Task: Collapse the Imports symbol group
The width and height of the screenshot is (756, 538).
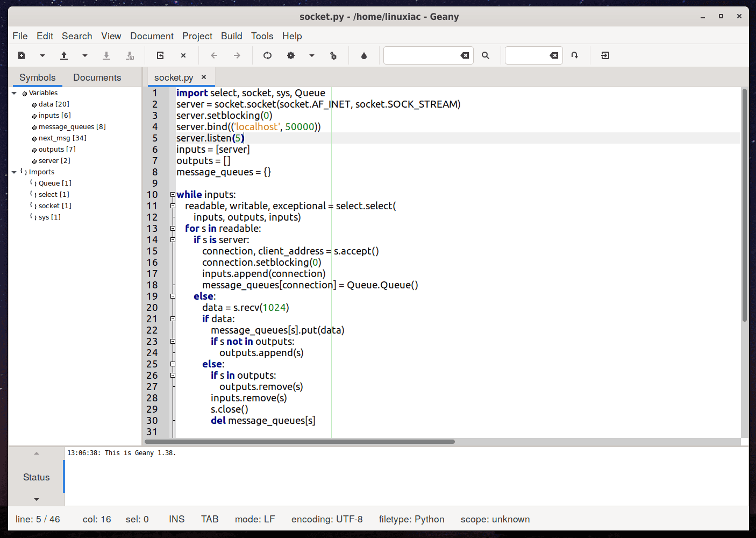Action: (x=15, y=172)
